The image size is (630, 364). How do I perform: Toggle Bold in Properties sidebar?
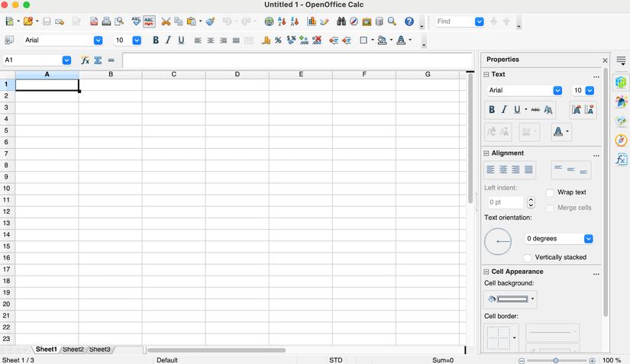pyautogui.click(x=491, y=110)
